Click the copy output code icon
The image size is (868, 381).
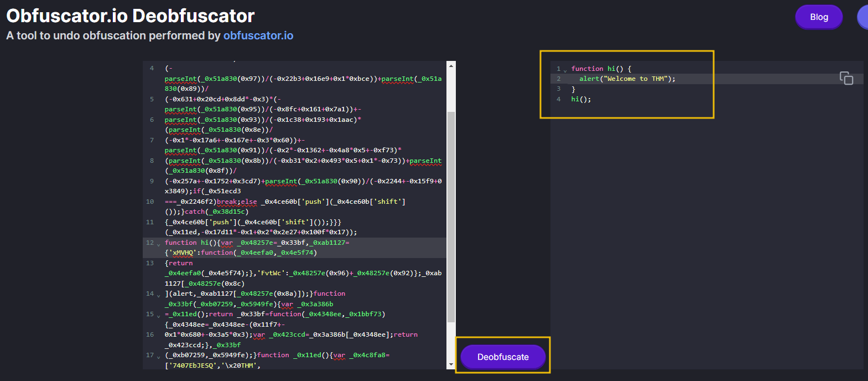coord(846,78)
